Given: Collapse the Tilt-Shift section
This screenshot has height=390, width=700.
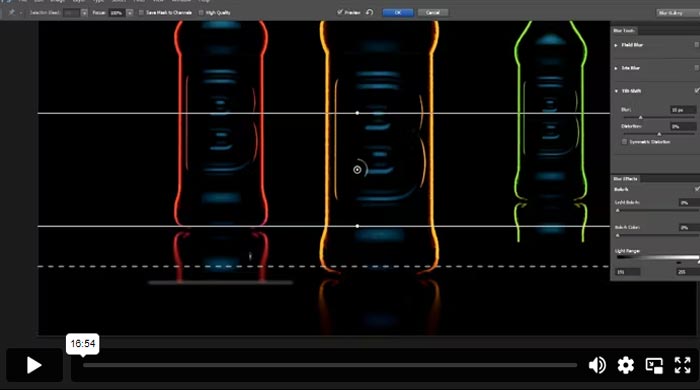Looking at the screenshot, I should click(616, 91).
